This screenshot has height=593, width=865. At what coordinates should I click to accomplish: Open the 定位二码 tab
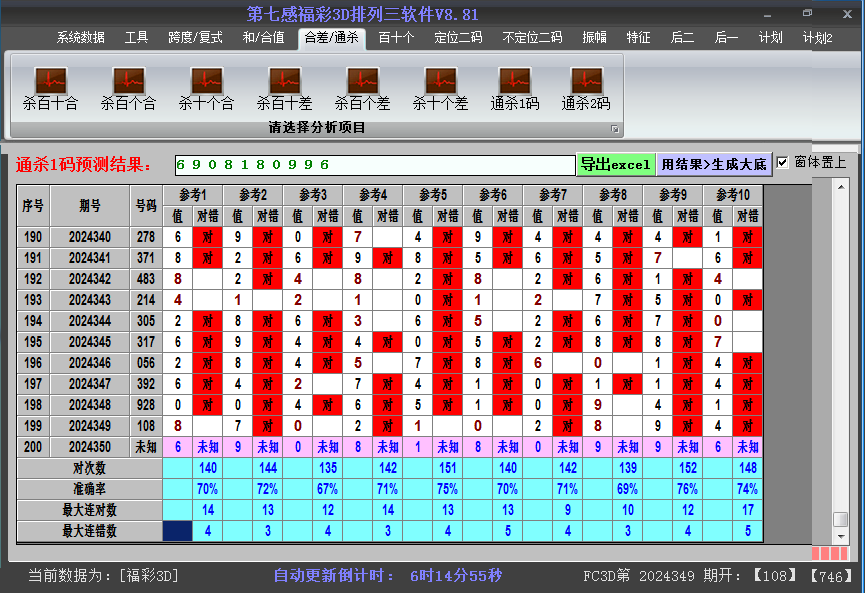[458, 38]
